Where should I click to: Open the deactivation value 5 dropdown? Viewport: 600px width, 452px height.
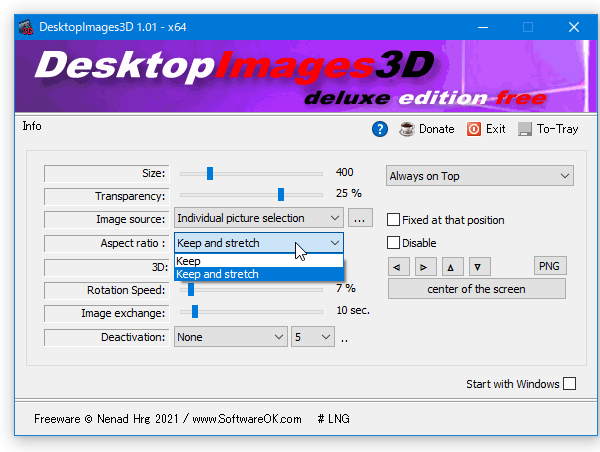tap(313, 337)
